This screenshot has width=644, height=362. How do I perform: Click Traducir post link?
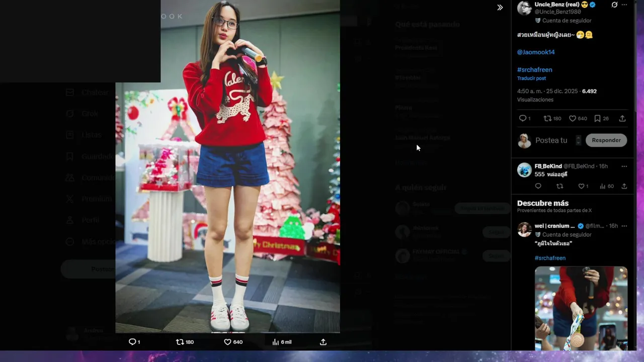[x=531, y=78]
